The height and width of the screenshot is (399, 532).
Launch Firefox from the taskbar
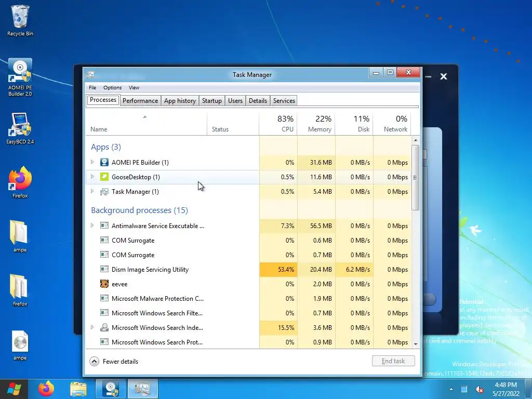pyautogui.click(x=46, y=389)
